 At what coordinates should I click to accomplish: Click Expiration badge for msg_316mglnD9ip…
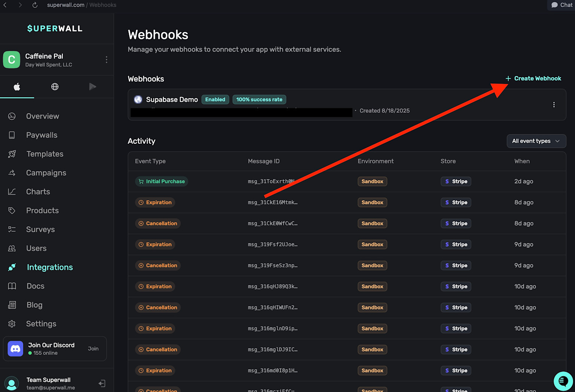tap(155, 328)
